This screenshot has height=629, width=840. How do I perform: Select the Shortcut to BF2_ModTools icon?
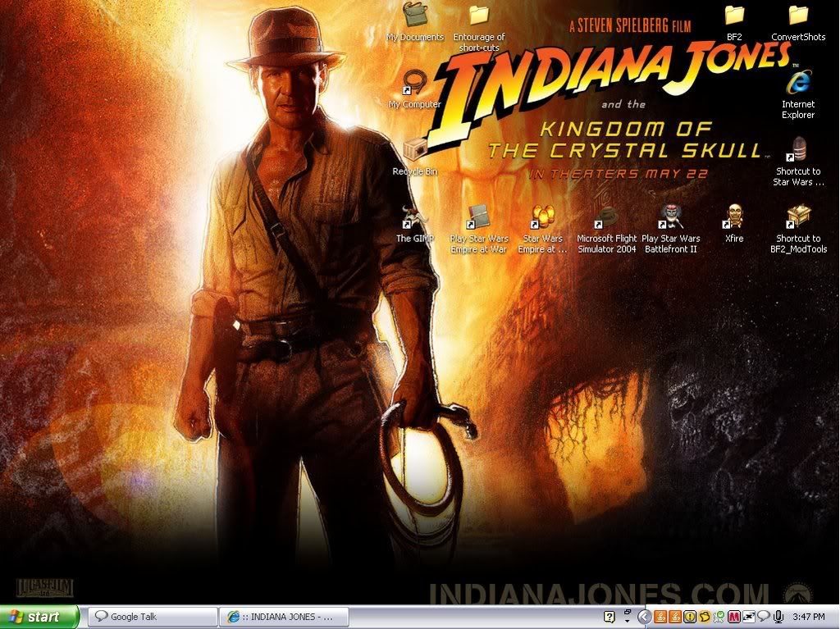[798, 230]
